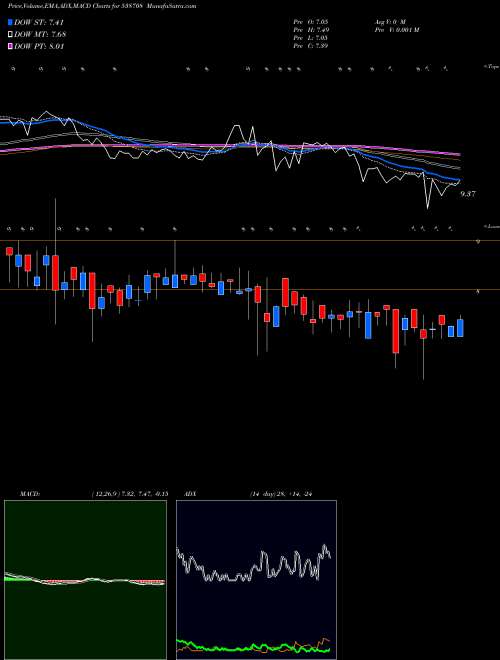Click the last blue candlestick on the right
500x660 pixels.
(460, 327)
